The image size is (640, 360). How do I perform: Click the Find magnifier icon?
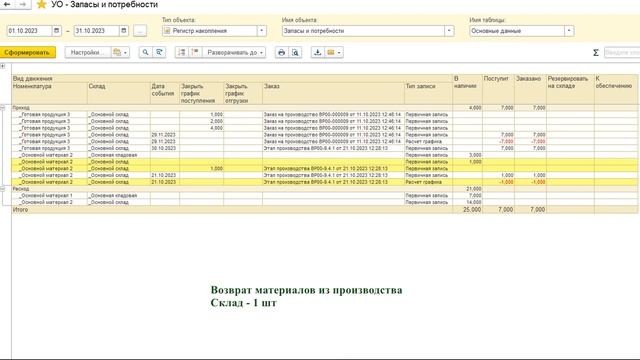point(145,52)
